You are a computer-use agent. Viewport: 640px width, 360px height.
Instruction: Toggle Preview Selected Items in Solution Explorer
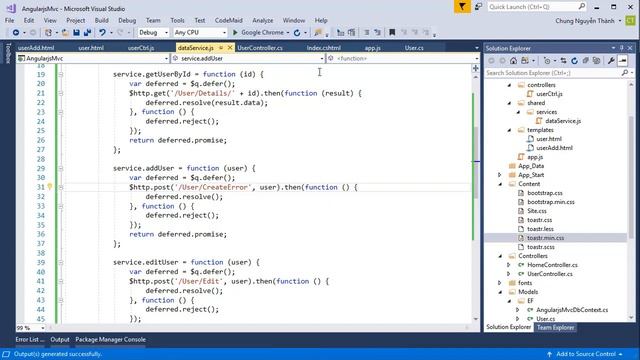point(622,60)
